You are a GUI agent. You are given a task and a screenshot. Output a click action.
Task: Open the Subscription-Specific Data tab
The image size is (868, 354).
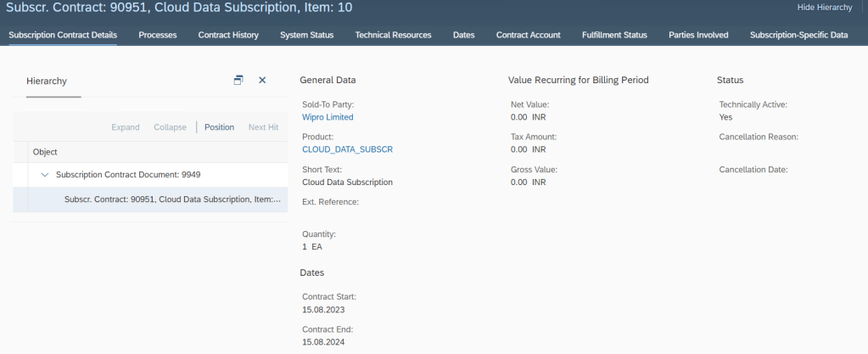(x=798, y=35)
